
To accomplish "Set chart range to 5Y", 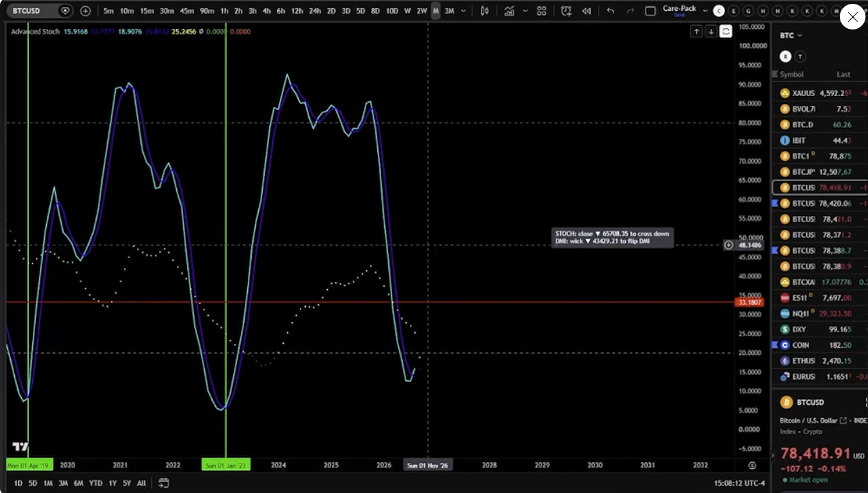I will point(127,483).
